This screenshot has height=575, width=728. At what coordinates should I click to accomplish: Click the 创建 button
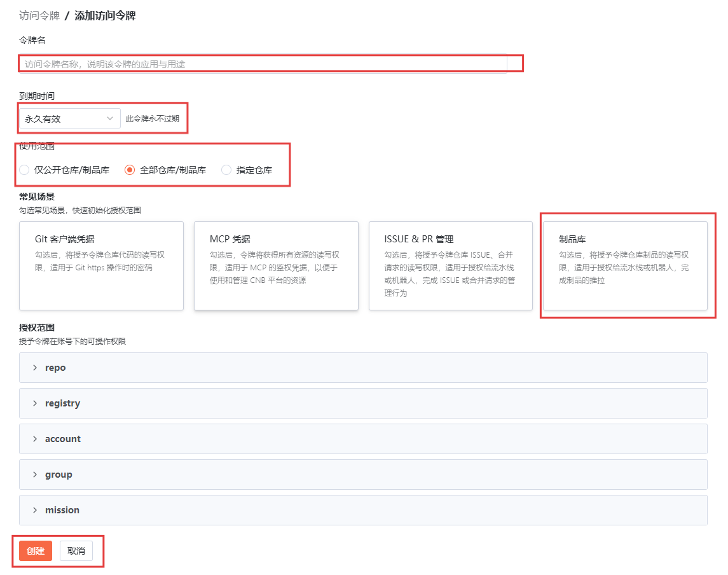click(x=36, y=551)
